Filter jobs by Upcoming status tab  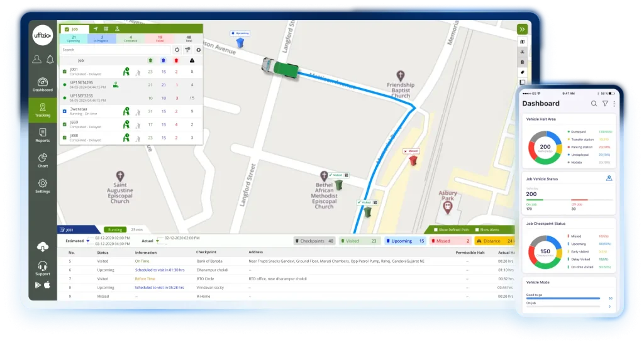click(74, 39)
